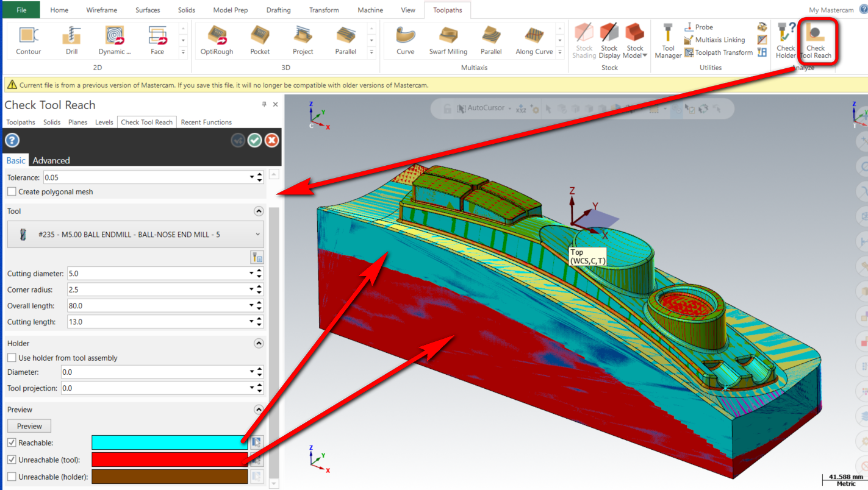This screenshot has height=490, width=868.
Task: Select tool from library icon
Action: pyautogui.click(x=257, y=257)
